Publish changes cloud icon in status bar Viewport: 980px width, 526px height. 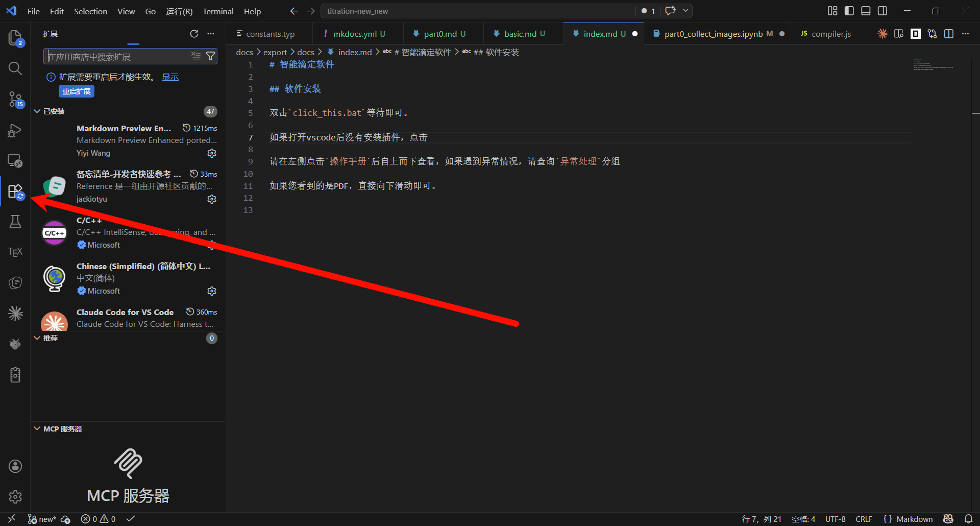click(65, 519)
